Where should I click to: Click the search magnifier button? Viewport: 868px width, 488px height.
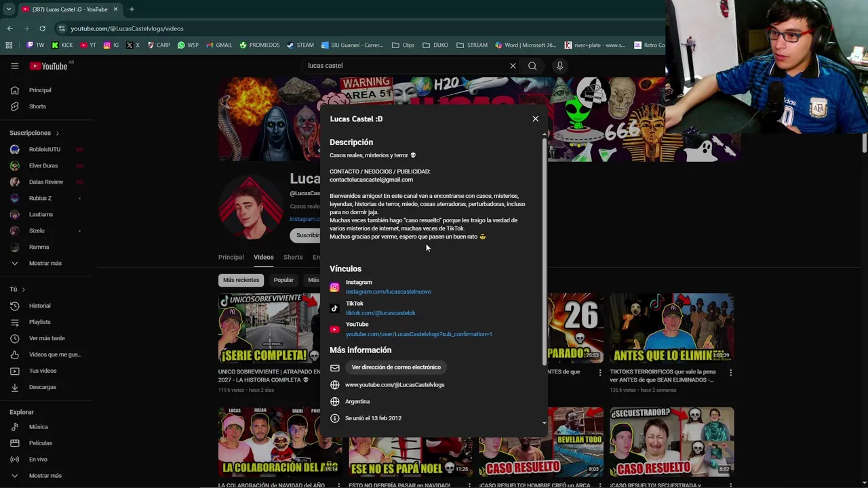532,66
